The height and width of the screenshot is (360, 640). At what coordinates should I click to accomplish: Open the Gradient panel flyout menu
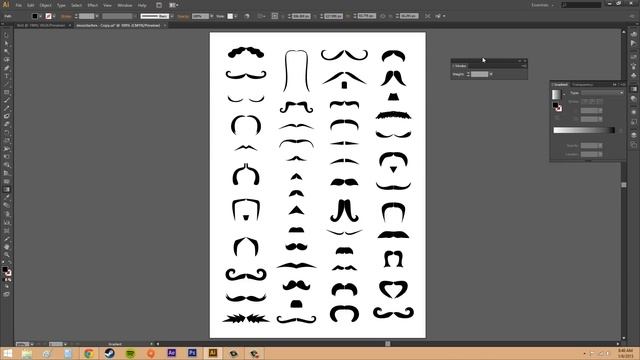point(622,84)
